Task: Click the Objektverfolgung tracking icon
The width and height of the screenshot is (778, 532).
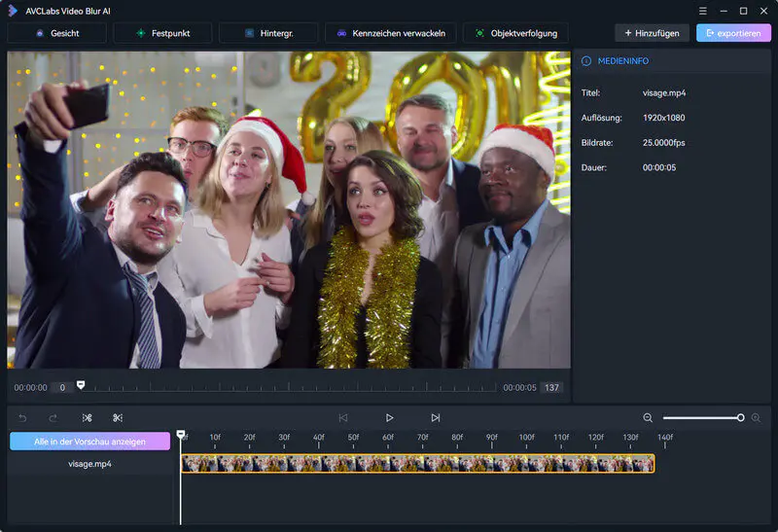Action: [479, 33]
